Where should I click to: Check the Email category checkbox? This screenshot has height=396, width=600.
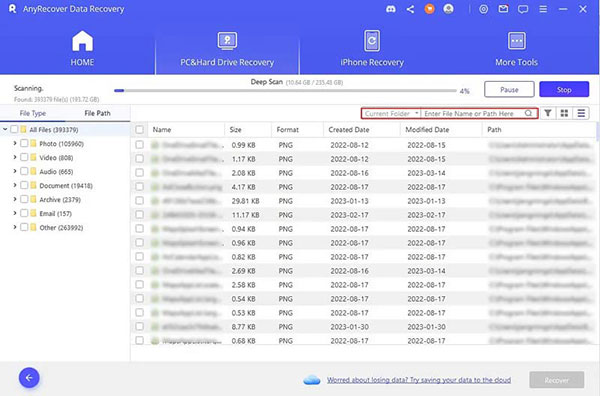(24, 213)
